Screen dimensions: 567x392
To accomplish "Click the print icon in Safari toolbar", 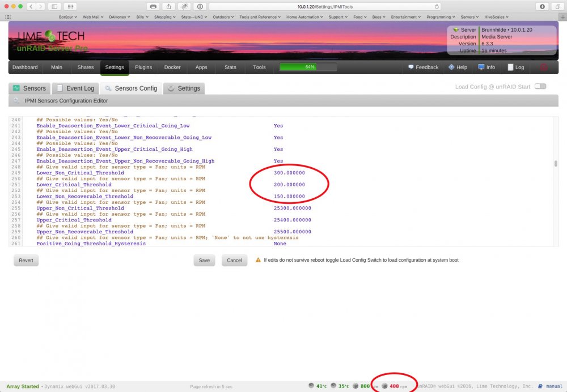I will pos(153,6).
